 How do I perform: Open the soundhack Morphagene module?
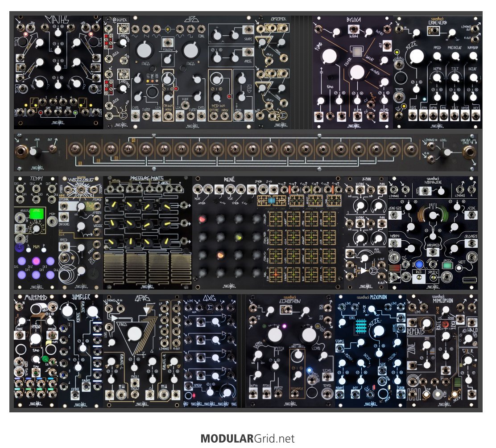coord(433,233)
